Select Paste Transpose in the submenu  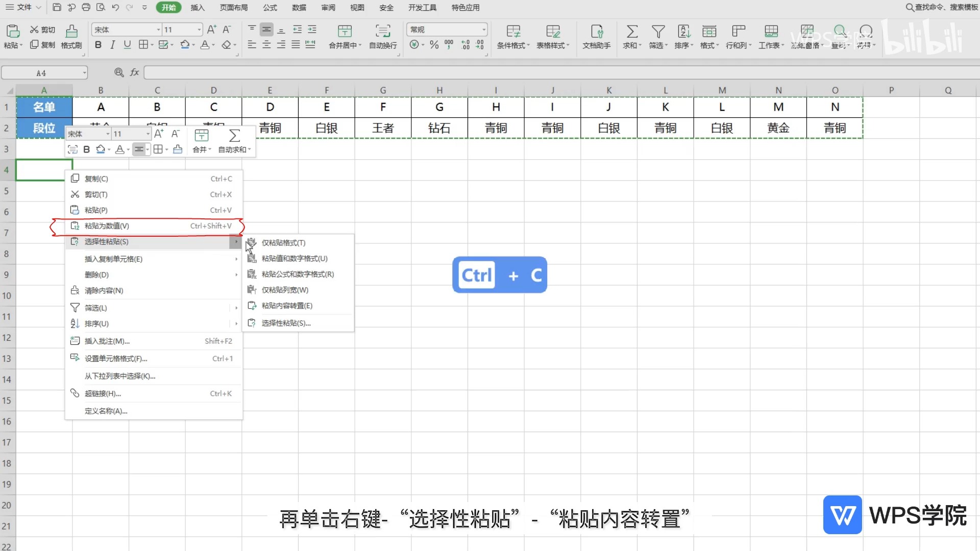pyautogui.click(x=287, y=306)
